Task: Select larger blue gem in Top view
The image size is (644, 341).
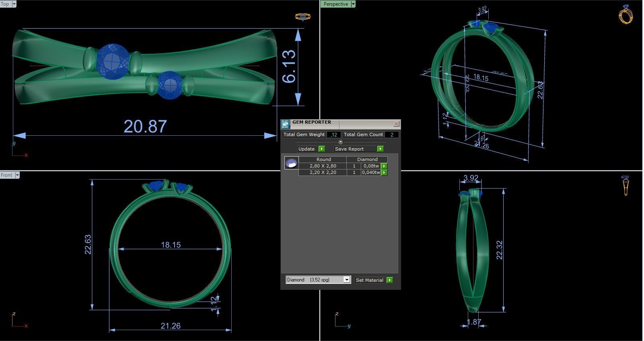Action: [113, 62]
